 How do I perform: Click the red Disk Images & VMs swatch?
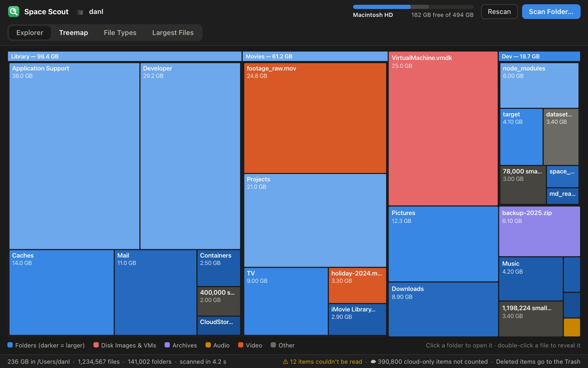click(x=96, y=345)
